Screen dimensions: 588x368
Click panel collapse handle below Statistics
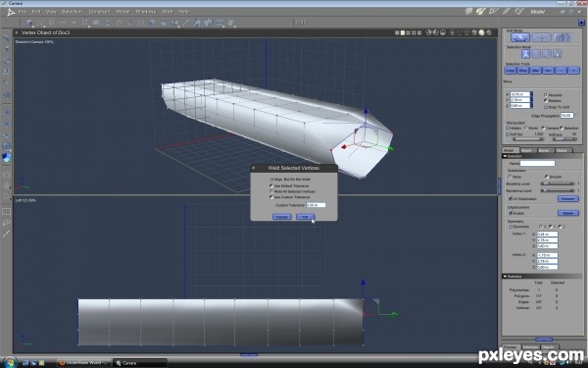tap(544, 340)
